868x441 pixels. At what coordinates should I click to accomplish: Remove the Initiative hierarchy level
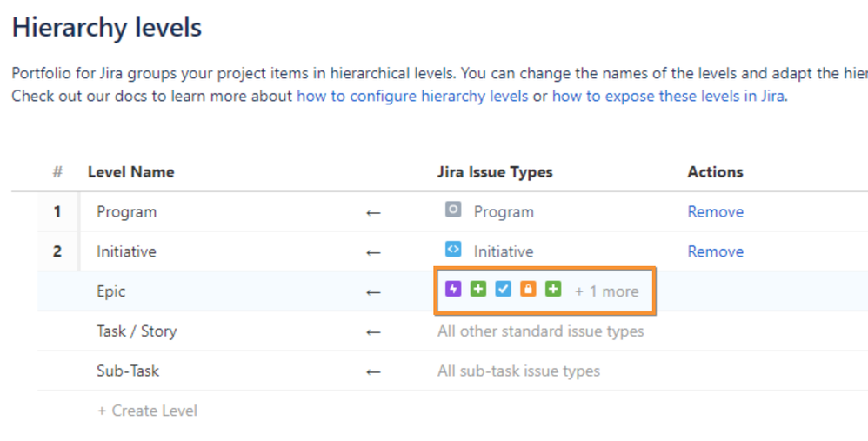715,251
